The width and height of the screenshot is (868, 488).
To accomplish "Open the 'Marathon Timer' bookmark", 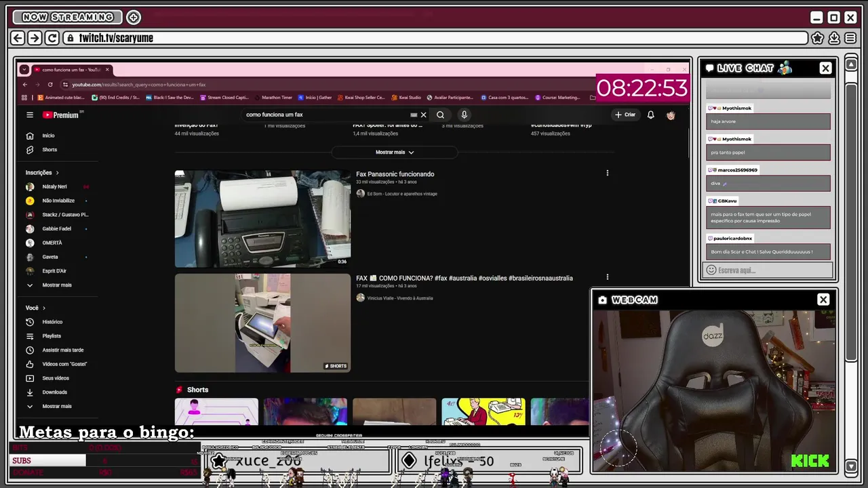I will (273, 98).
